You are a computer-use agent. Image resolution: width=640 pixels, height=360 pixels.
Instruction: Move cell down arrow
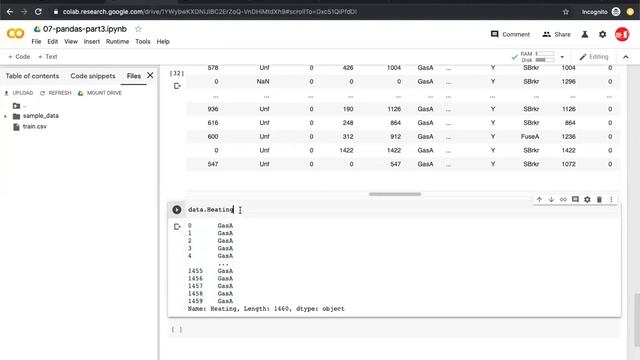551,200
